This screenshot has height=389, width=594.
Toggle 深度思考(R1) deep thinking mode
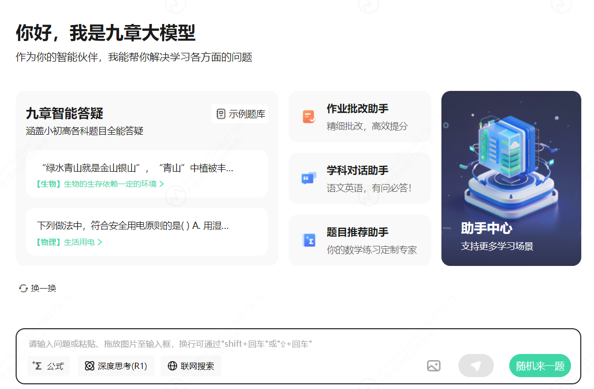116,366
